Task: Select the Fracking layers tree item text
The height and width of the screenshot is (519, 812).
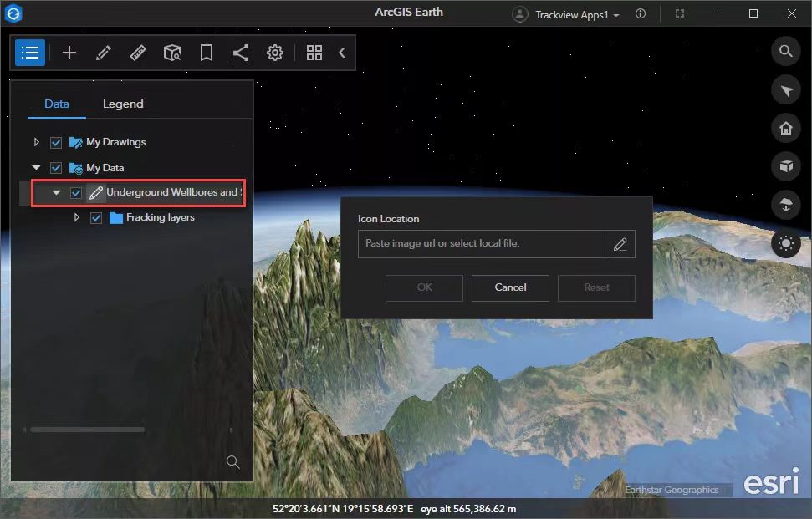Action: (x=161, y=217)
